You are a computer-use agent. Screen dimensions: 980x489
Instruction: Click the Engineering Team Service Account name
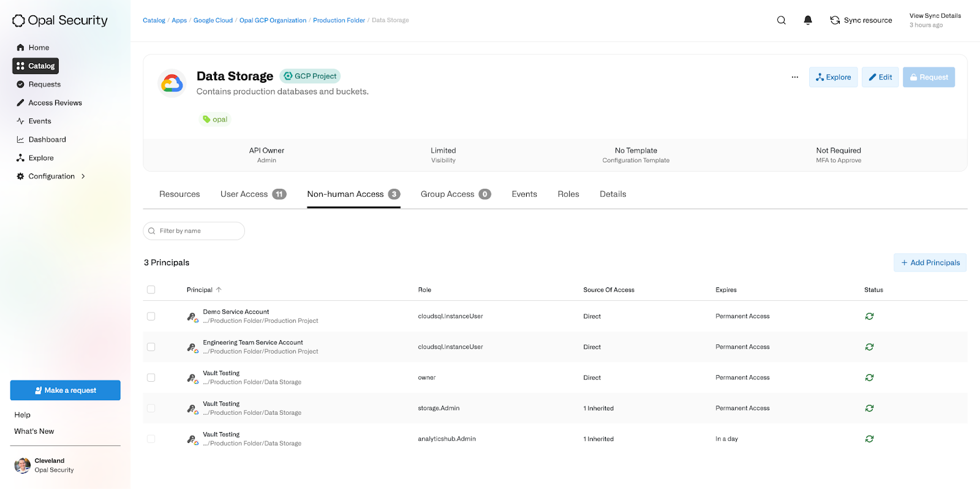pos(253,343)
